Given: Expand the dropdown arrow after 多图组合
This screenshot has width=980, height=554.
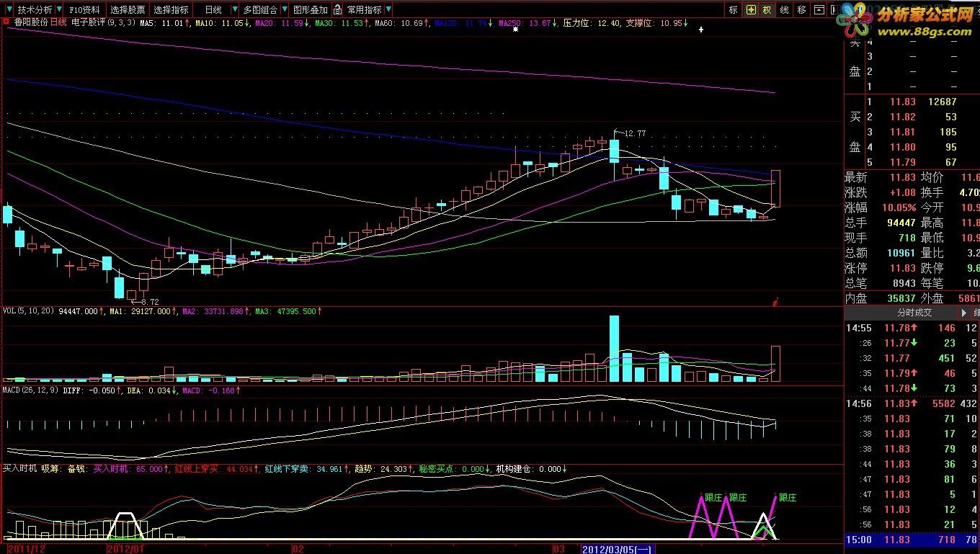Looking at the screenshot, I should [x=284, y=10].
